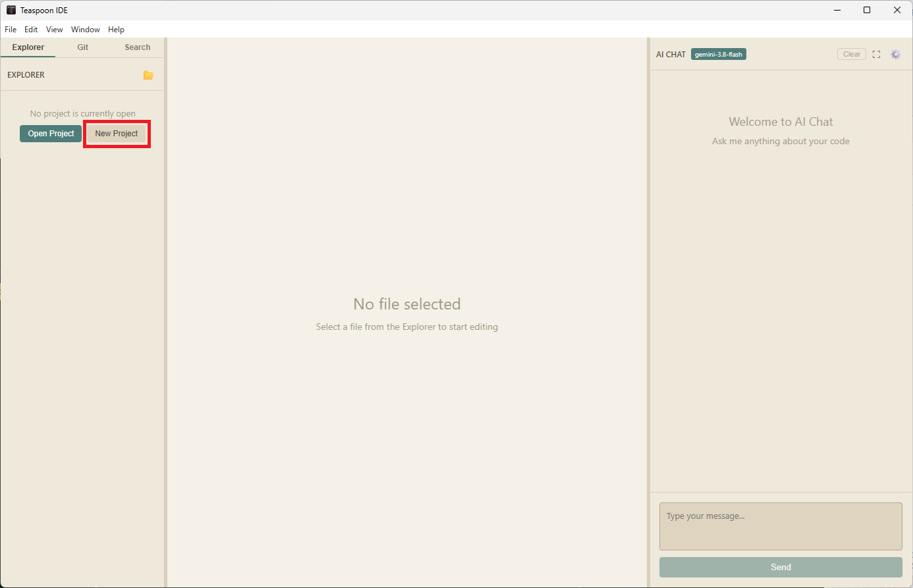Focus the chat message input field

[x=781, y=527]
